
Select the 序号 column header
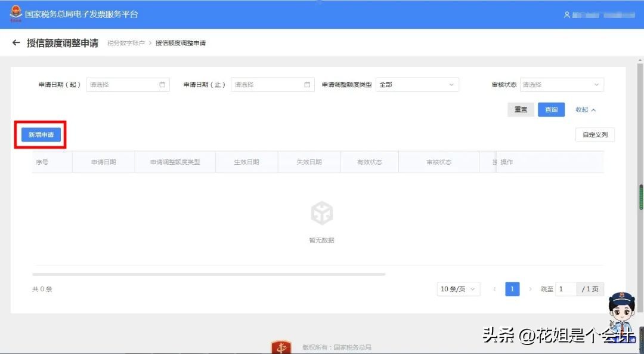click(x=41, y=161)
